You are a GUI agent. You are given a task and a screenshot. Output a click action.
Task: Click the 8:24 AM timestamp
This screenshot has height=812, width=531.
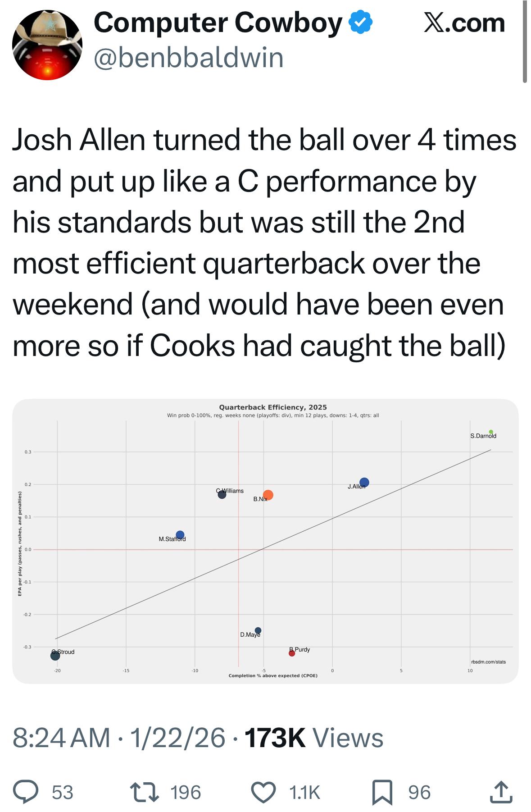tap(62, 738)
